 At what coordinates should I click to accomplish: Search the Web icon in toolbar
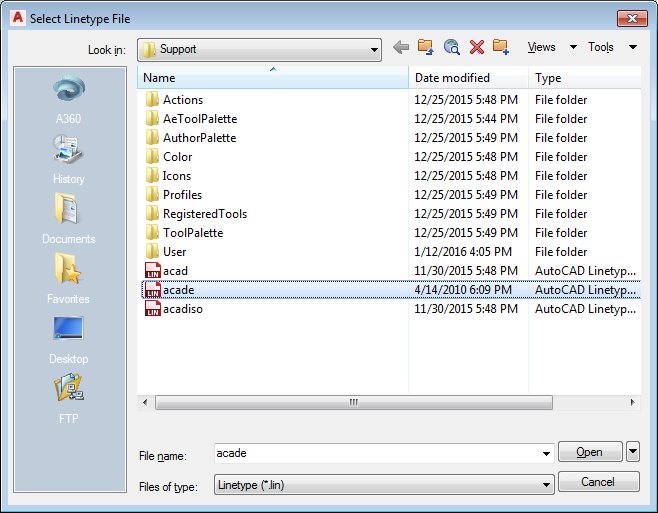452,47
